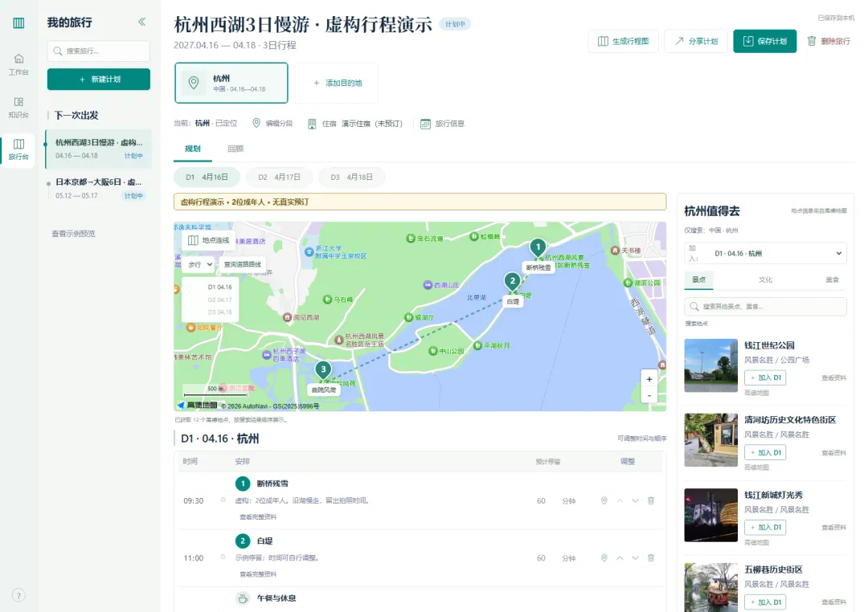Toggle the 地点连线 map option
Screen dimensions: 868x612
point(208,240)
